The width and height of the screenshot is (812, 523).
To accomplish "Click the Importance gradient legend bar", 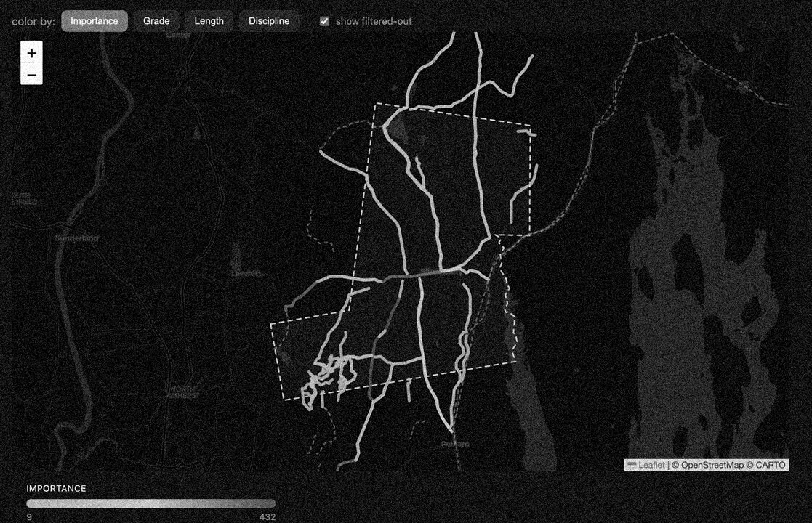I will click(150, 503).
